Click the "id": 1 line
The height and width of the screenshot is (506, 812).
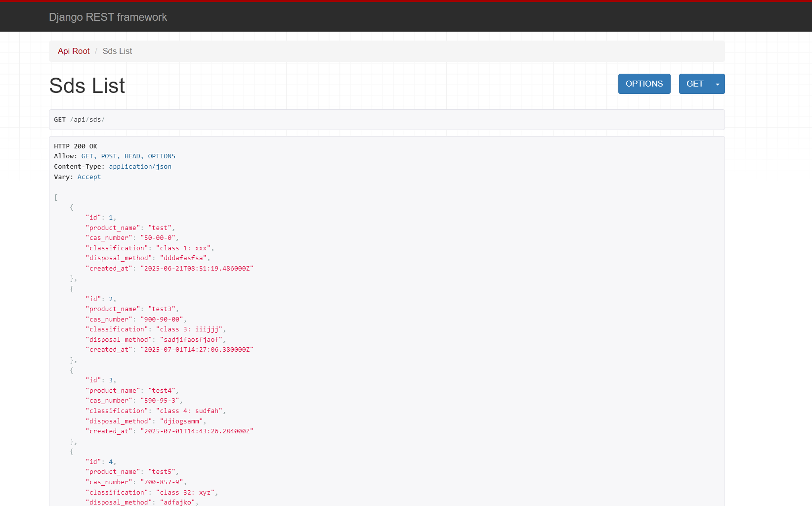coord(101,218)
